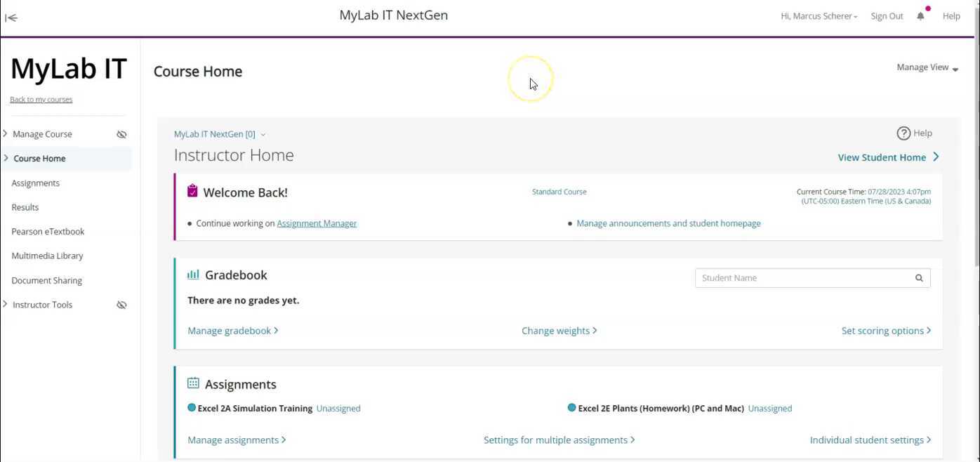Image resolution: width=980 pixels, height=462 pixels.
Task: Expand the Hi, Marcus Scherer menu
Action: (819, 15)
